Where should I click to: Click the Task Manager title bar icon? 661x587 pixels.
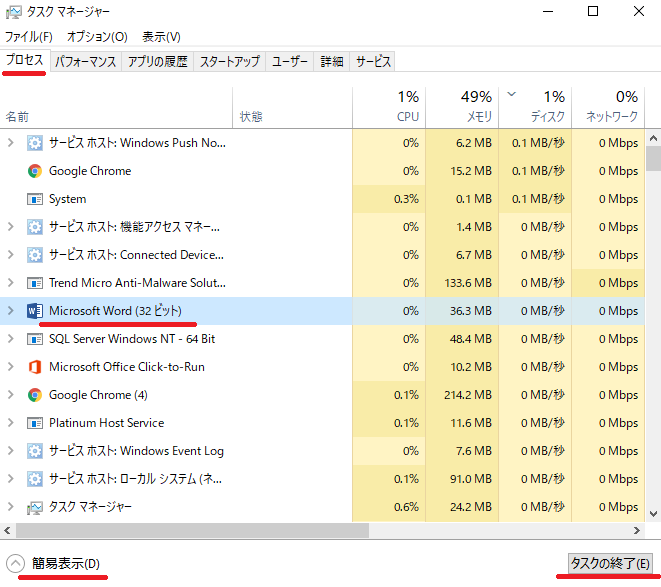pos(13,12)
